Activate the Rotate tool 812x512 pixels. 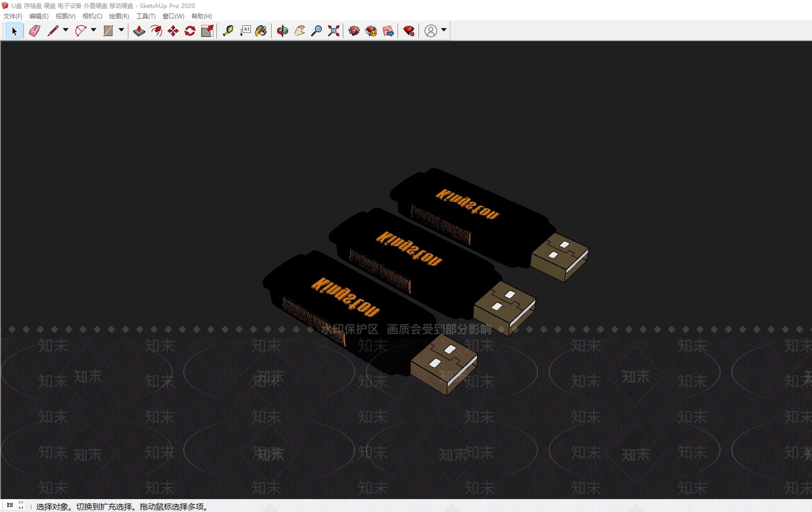(190, 31)
